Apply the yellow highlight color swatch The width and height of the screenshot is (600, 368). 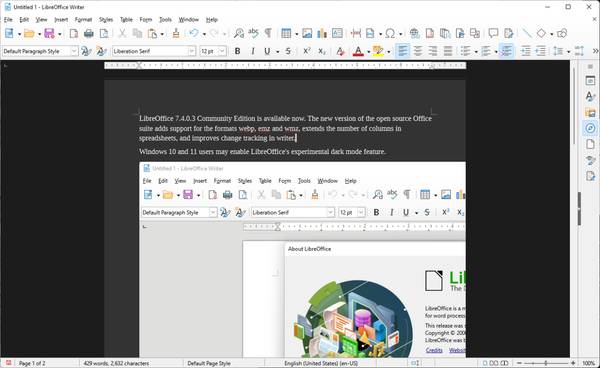378,51
